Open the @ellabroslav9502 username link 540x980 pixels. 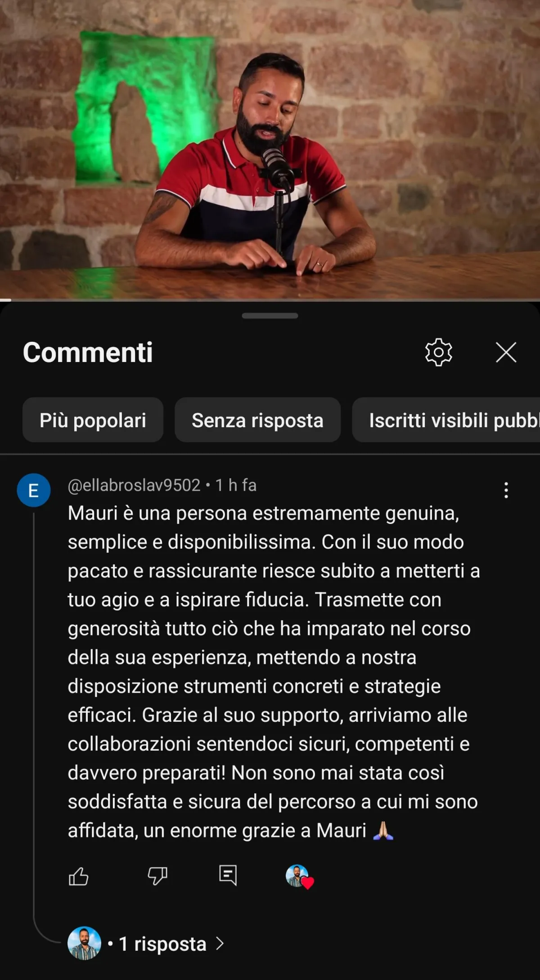coord(134,485)
